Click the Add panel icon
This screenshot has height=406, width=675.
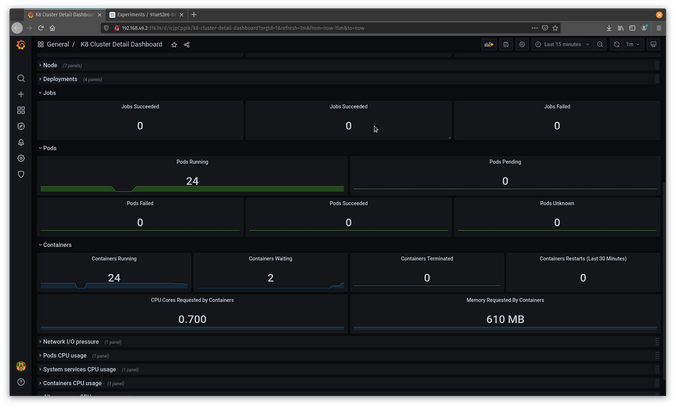point(489,44)
